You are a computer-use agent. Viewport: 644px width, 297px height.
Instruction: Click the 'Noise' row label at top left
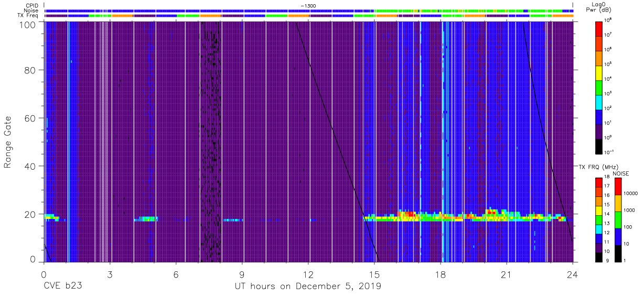pyautogui.click(x=31, y=10)
